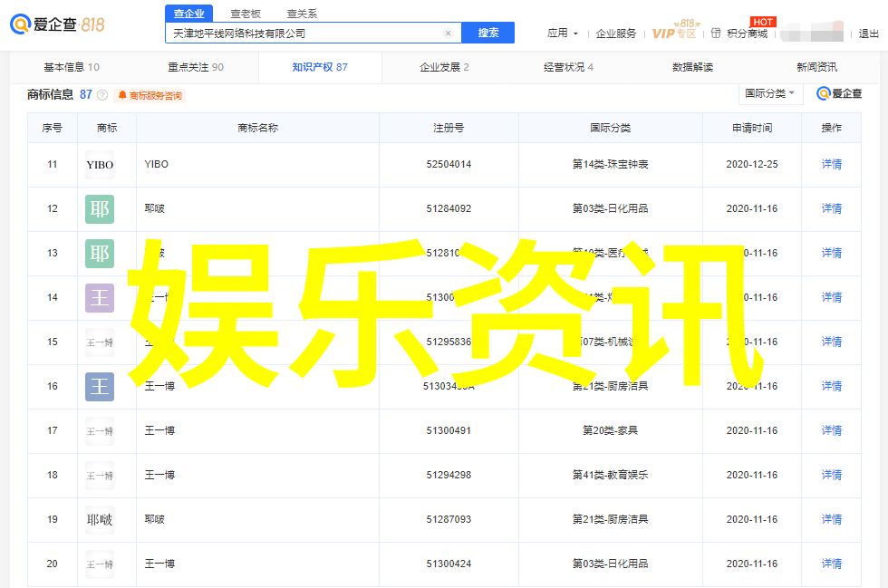This screenshot has width=888, height=588.
Task: Open the 基本信息 tab
Action: pyautogui.click(x=72, y=67)
